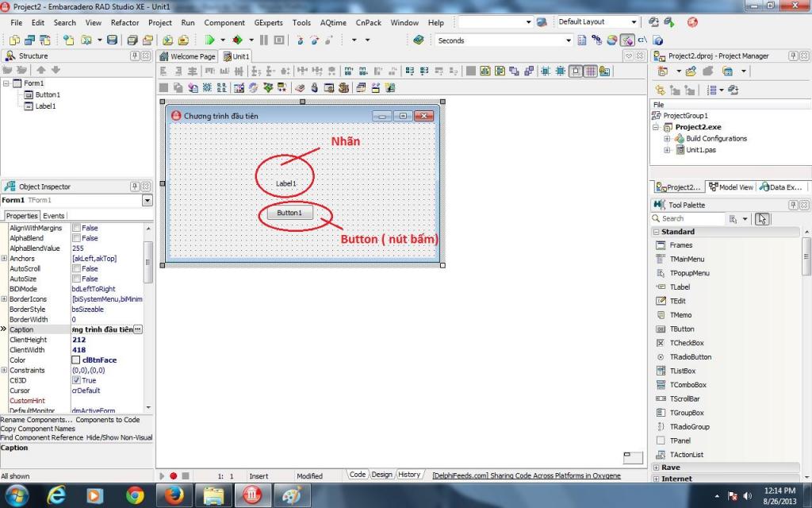Click the red Run Without Debugging icon

(x=238, y=40)
